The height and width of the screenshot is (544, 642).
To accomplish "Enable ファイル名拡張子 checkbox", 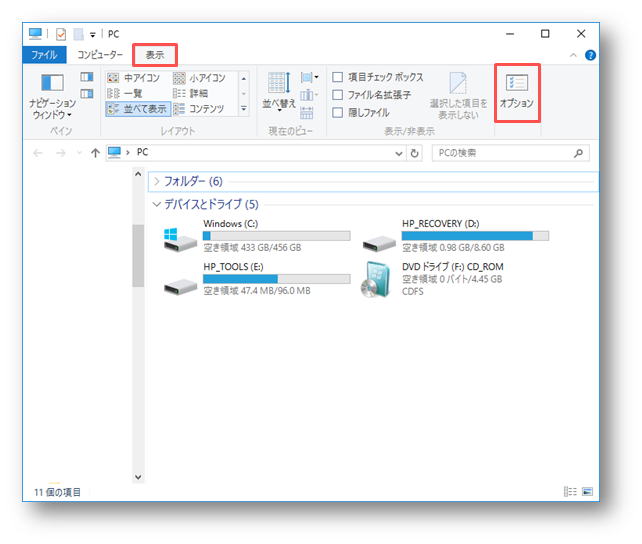I will click(337, 95).
